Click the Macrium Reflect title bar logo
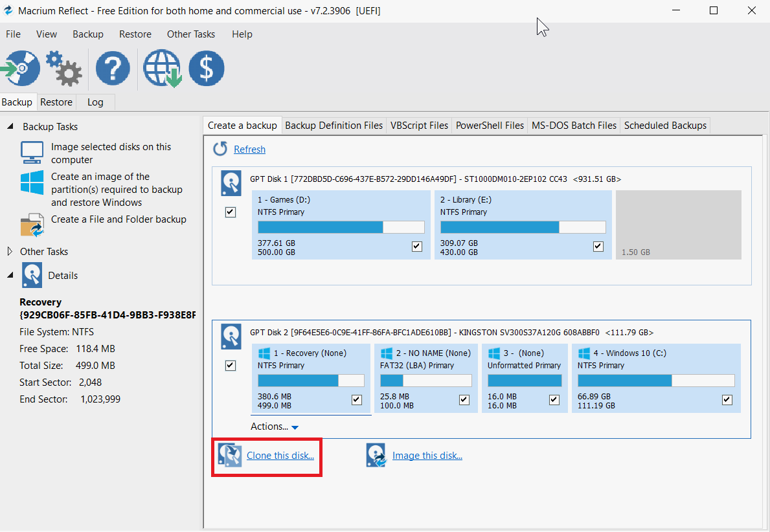Screen dimensions: 770x532 pyautogui.click(x=8, y=10)
